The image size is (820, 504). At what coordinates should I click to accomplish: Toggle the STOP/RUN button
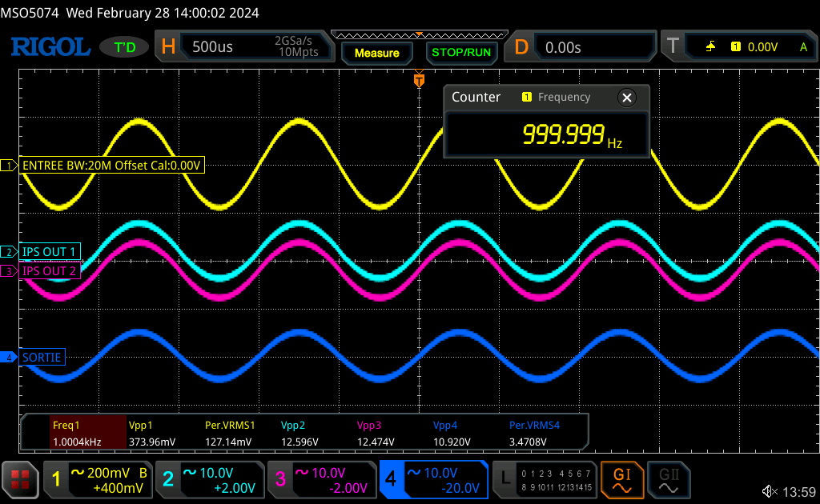[461, 52]
